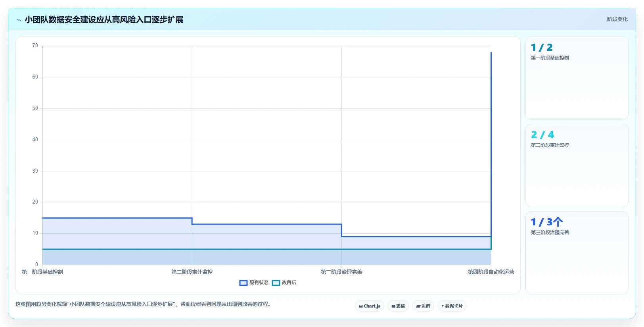Click the x-axis label 第四阶段自动化运营
Viewport: 644px width, 327px height.
point(491,272)
